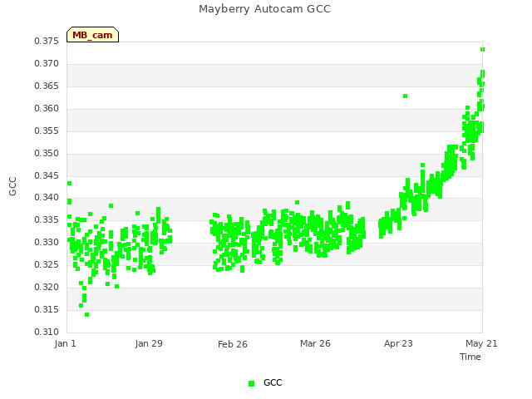
Task: Click the 0.315 y-axis value
Action: 47,309
